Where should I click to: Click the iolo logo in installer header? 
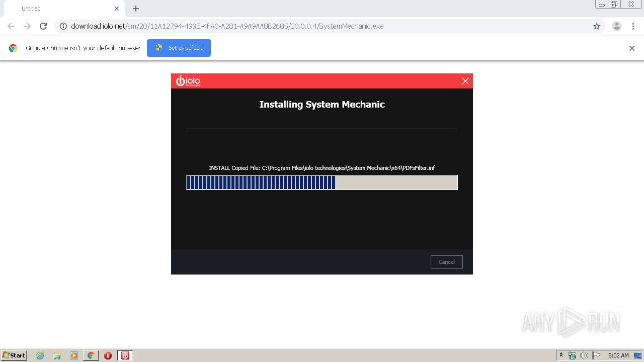click(x=188, y=81)
